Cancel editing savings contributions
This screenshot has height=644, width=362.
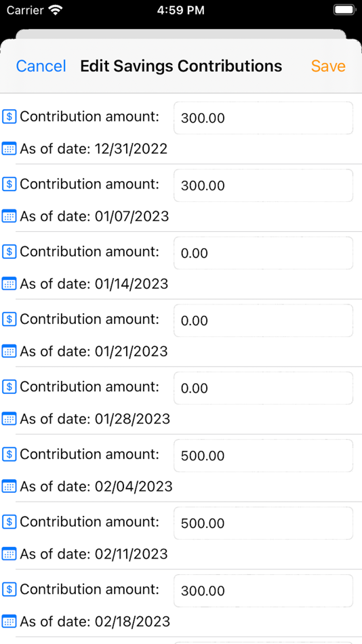41,66
